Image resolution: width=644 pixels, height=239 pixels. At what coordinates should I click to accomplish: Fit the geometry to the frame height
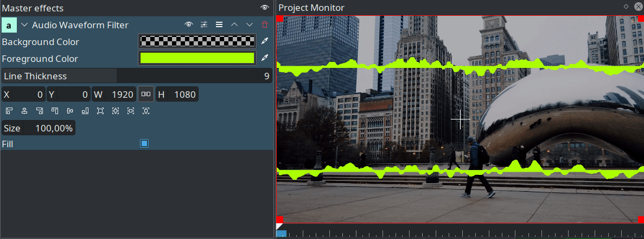[x=146, y=111]
